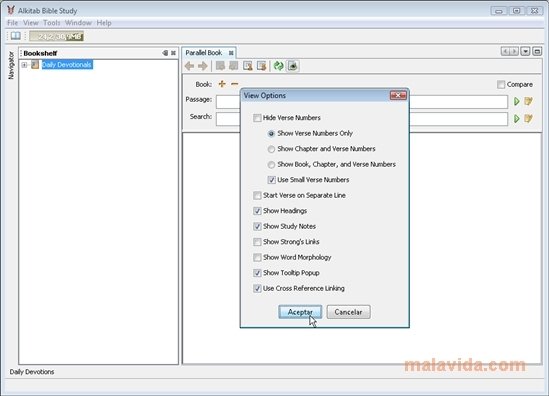The width and height of the screenshot is (549, 396).
Task: Uncheck Show Study Notes option
Action: coord(257,227)
